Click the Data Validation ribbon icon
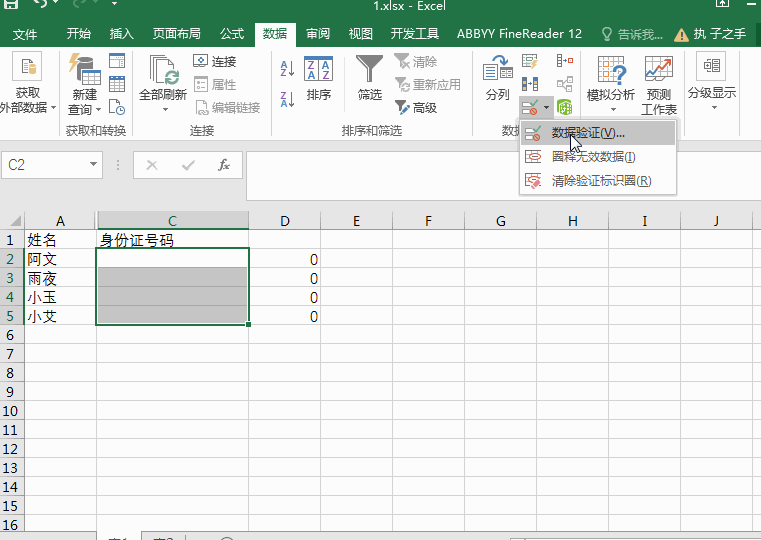 coord(529,107)
